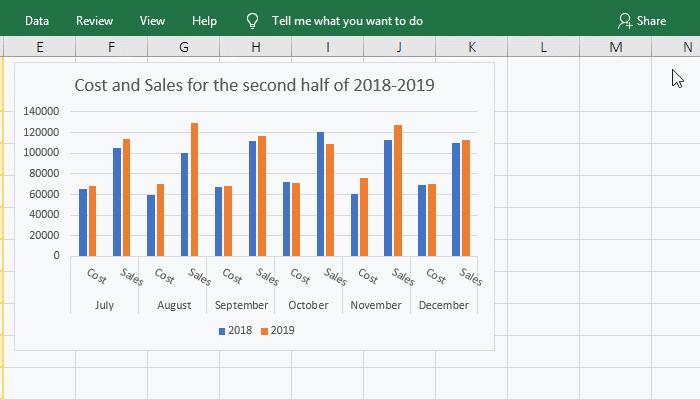Screen dimensions: 700x400
Task: Select the chart title text
Action: (255, 85)
